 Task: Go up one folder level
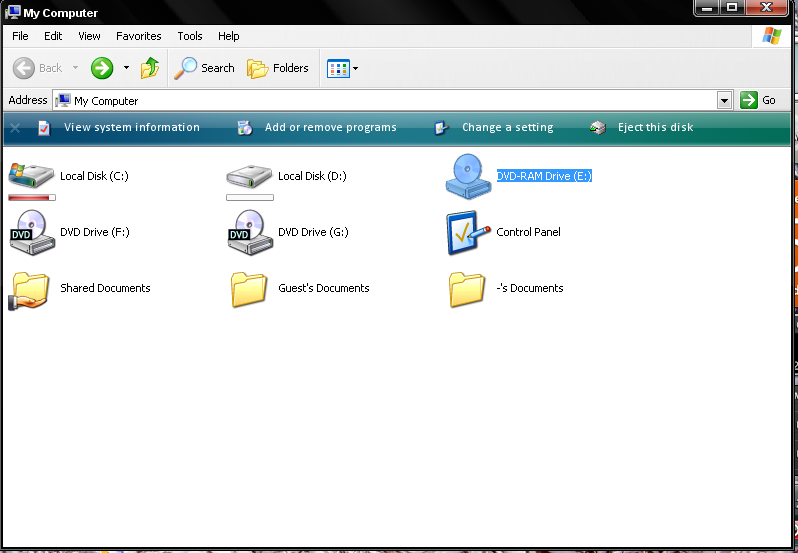pyautogui.click(x=150, y=68)
